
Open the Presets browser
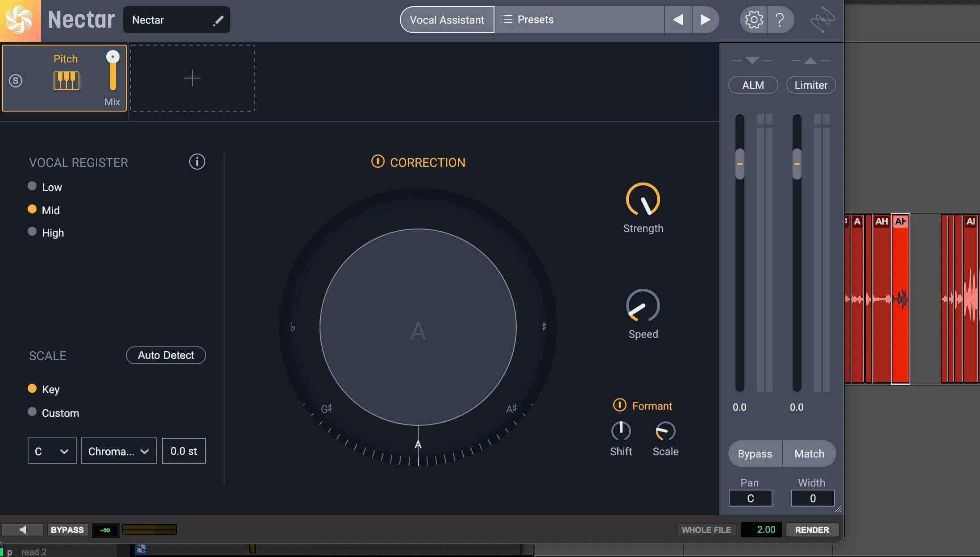pyautogui.click(x=579, y=20)
